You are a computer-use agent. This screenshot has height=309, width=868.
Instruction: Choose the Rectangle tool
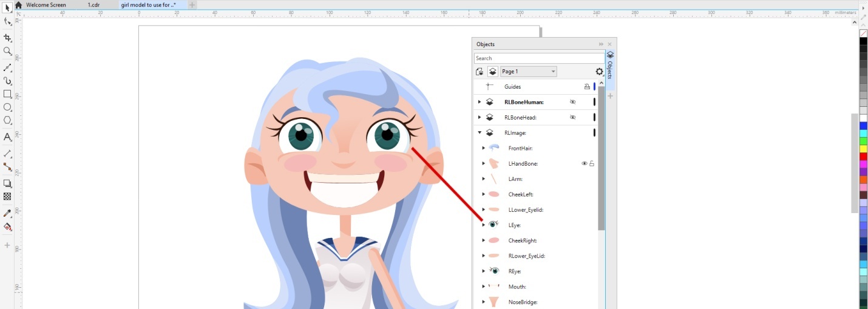7,94
